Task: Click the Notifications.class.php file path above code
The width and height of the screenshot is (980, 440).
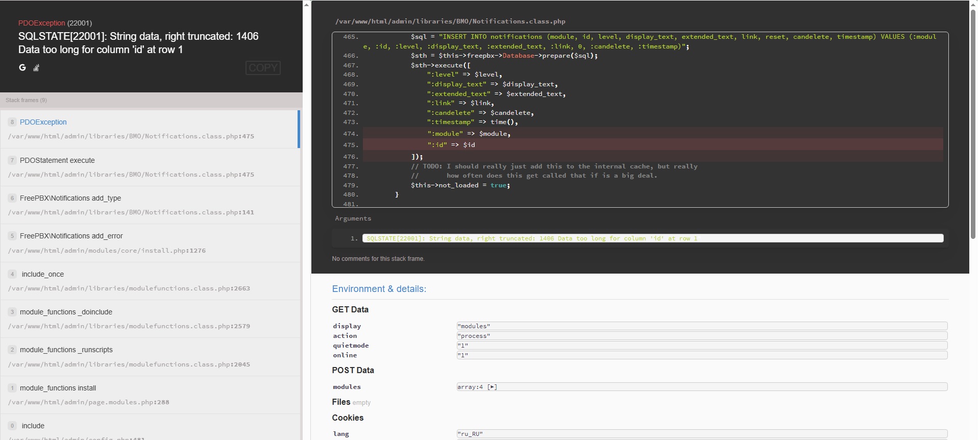Action: tap(450, 21)
